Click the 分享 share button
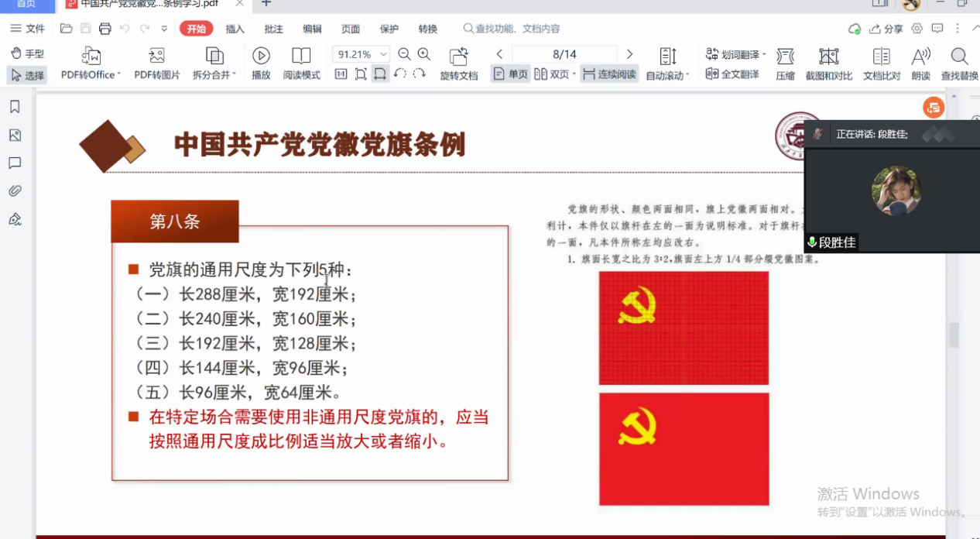 point(886,29)
